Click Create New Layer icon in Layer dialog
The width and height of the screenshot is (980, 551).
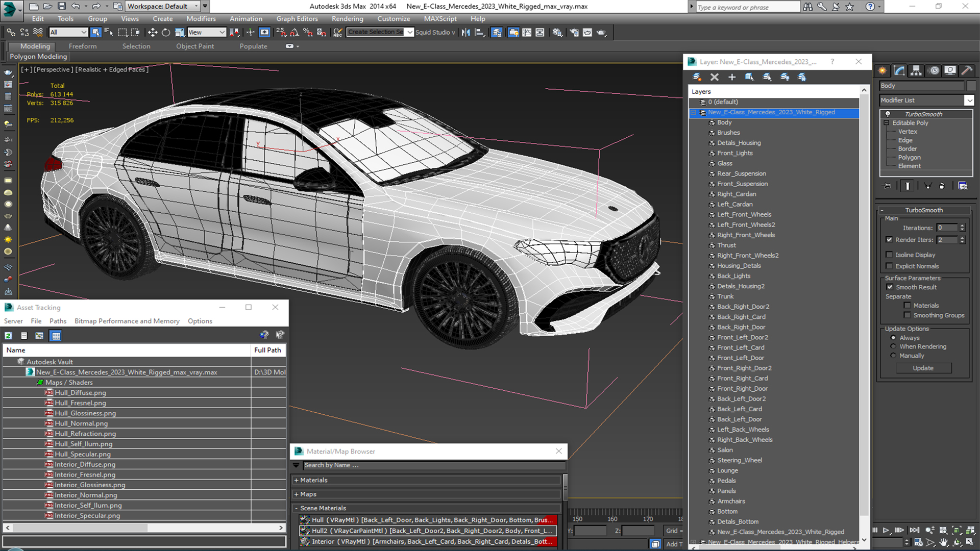(x=697, y=77)
